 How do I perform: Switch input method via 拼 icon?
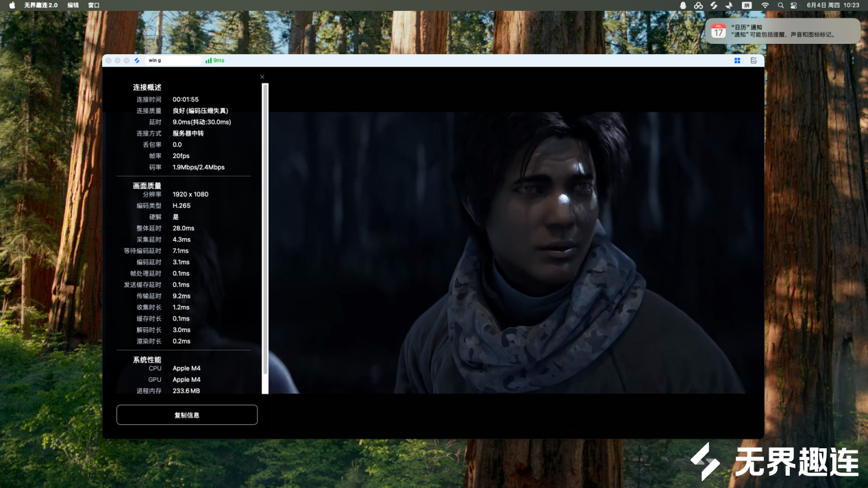[747, 5]
